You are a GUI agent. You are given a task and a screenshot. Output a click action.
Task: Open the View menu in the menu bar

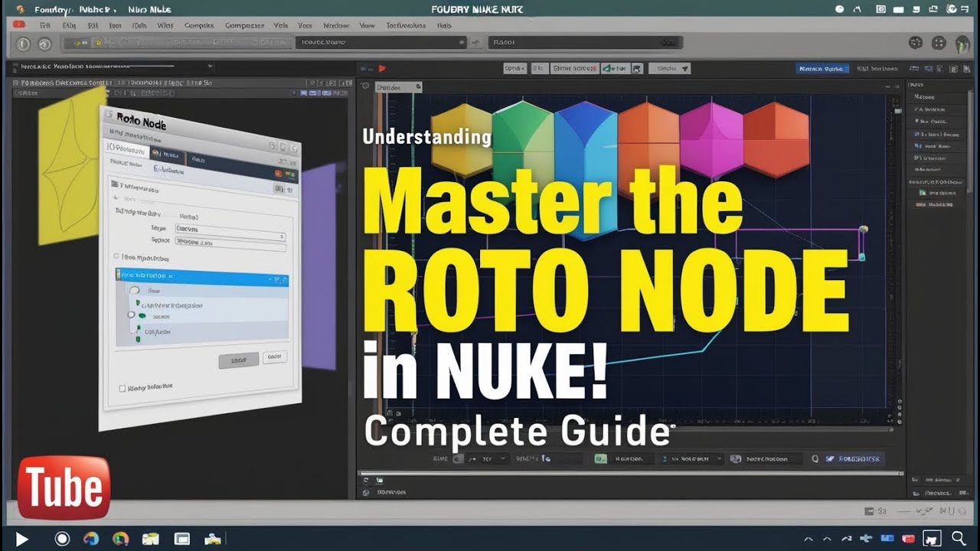(367, 25)
